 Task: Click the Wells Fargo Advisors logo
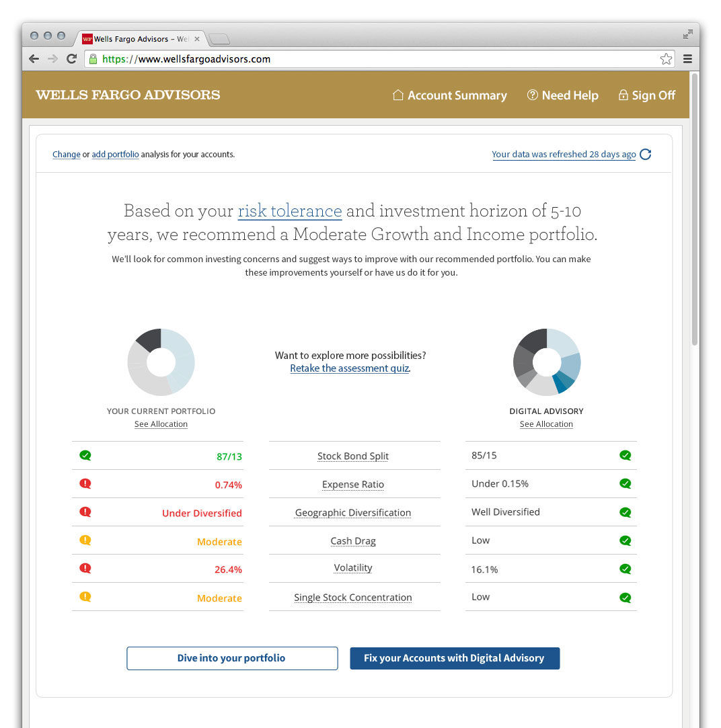[x=128, y=95]
